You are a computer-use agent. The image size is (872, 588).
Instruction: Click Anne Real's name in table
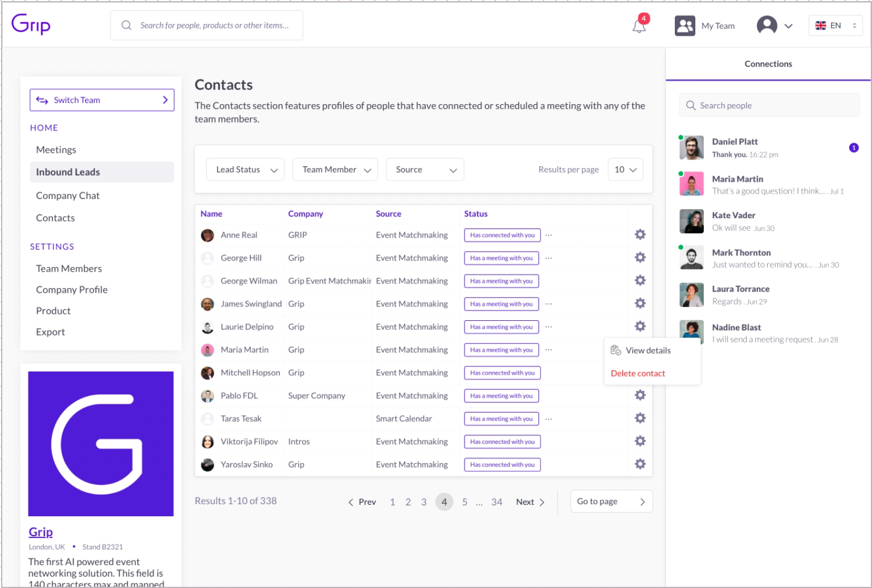(239, 235)
